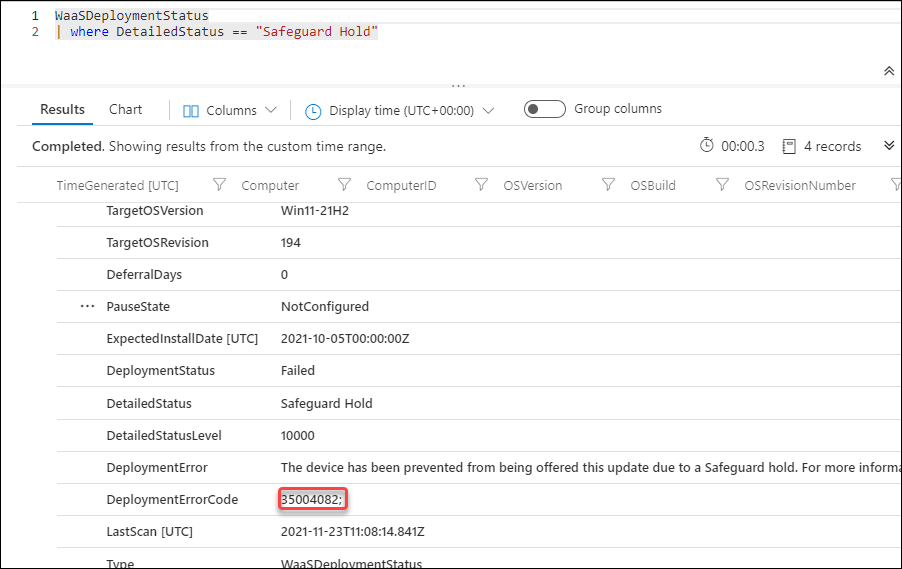Expand the Columns dropdown arrow
This screenshot has width=902, height=569.
tap(271, 110)
